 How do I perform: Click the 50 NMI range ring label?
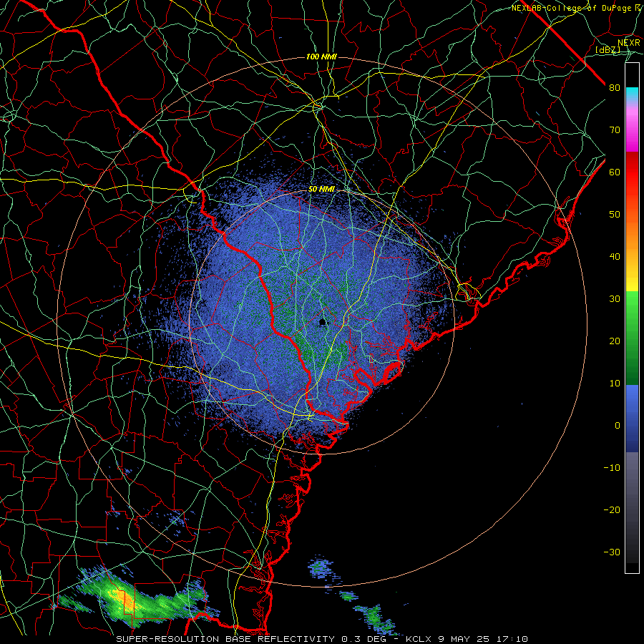pos(321,189)
